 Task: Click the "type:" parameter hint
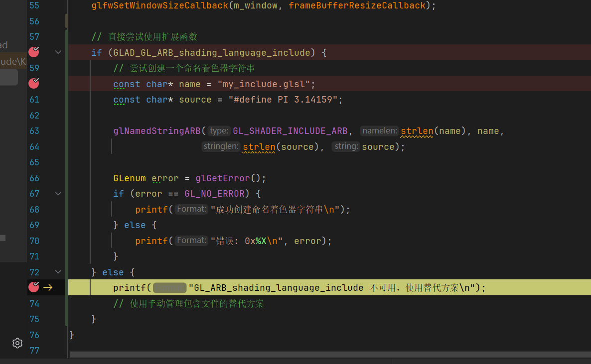[x=219, y=131]
